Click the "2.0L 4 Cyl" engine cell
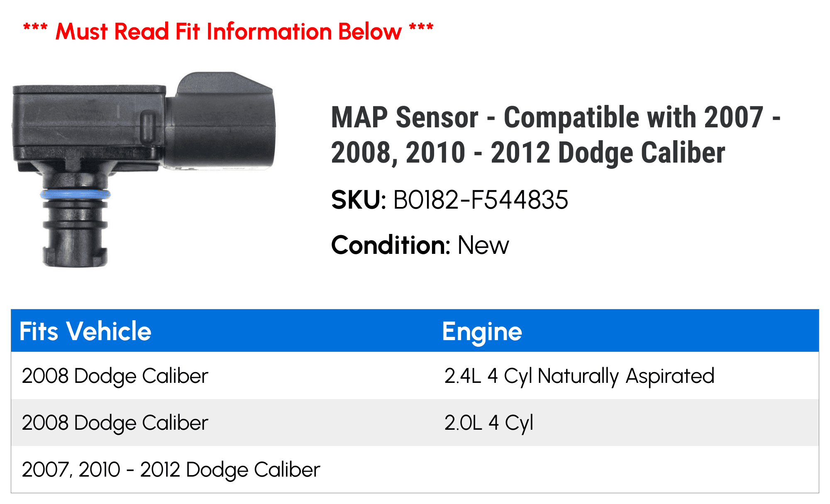This screenshot has height=504, width=830. pos(488,423)
